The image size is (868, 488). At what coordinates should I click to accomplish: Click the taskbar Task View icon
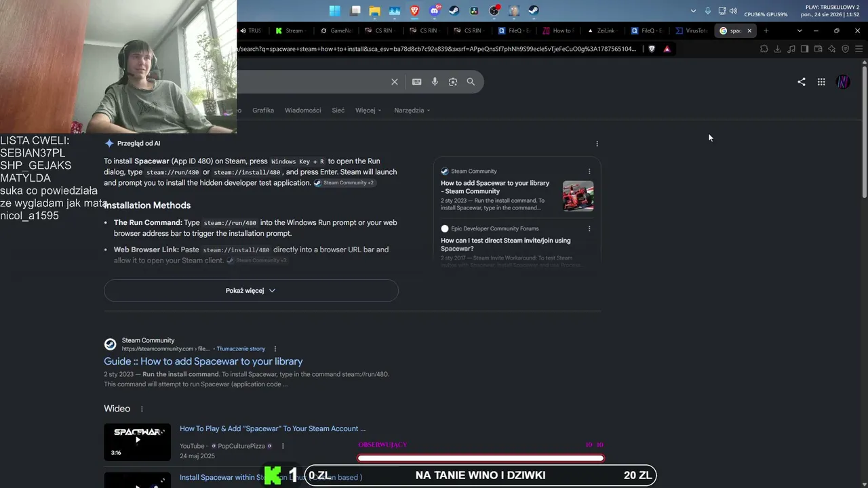[x=355, y=10]
